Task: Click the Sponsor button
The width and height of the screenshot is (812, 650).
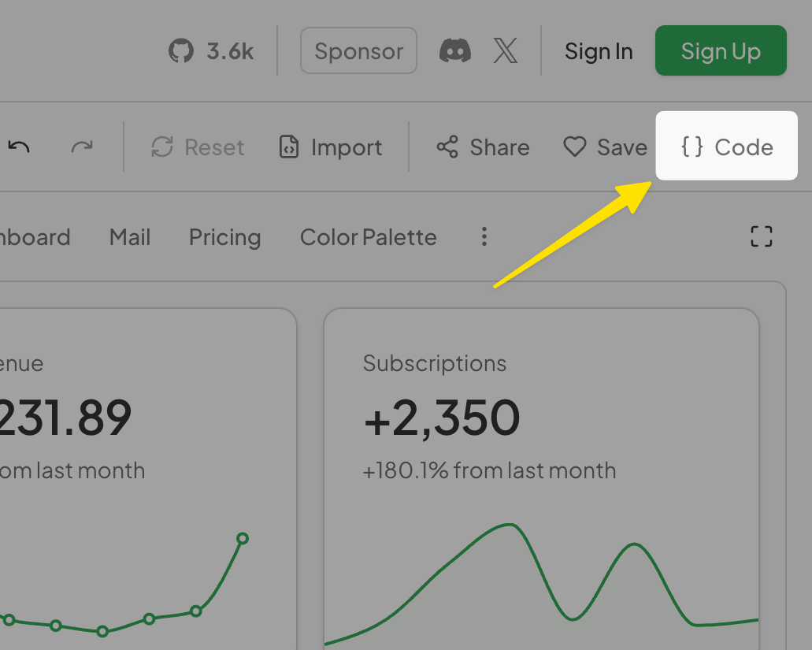Action: point(358,51)
